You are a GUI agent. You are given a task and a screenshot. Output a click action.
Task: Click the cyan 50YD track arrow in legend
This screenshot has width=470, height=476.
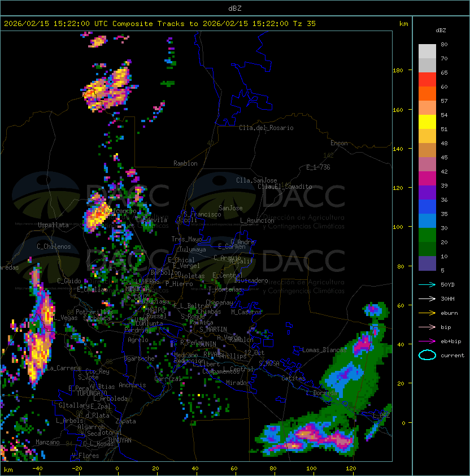(x=427, y=284)
